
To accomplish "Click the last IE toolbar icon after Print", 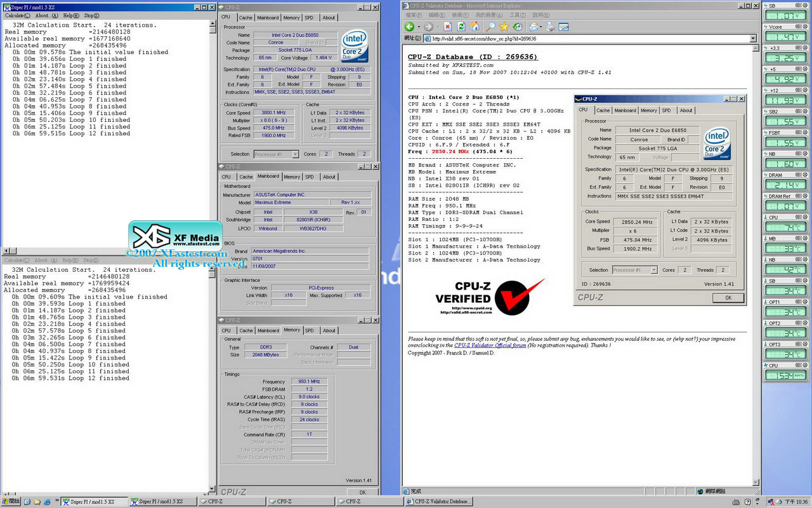I will (563, 27).
